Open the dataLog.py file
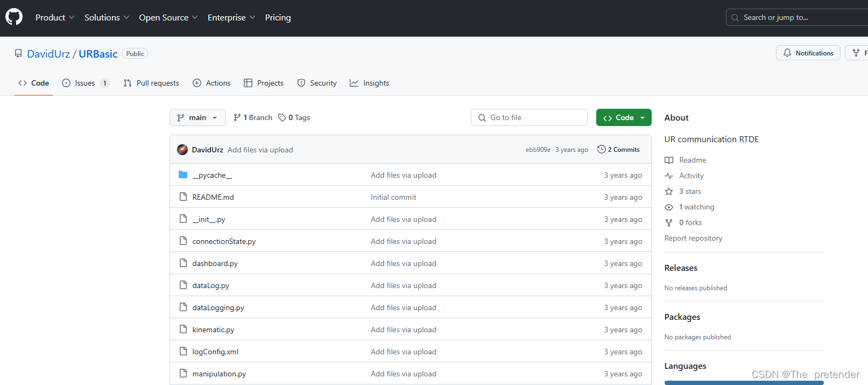 coord(211,285)
